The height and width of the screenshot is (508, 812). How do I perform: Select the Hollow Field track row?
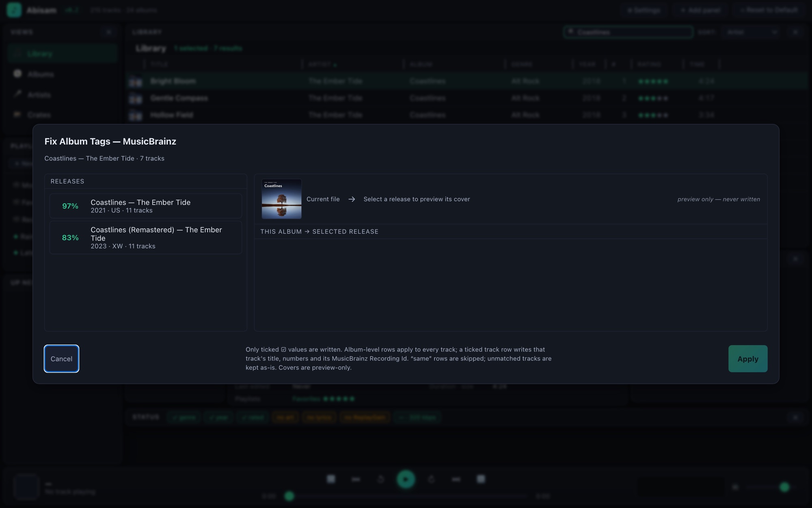[x=467, y=115]
